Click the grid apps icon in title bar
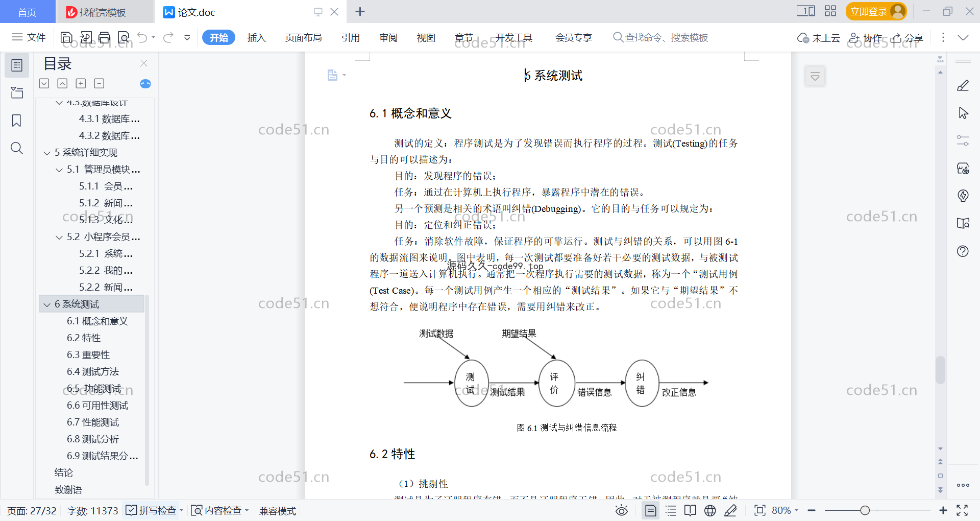 tap(830, 11)
